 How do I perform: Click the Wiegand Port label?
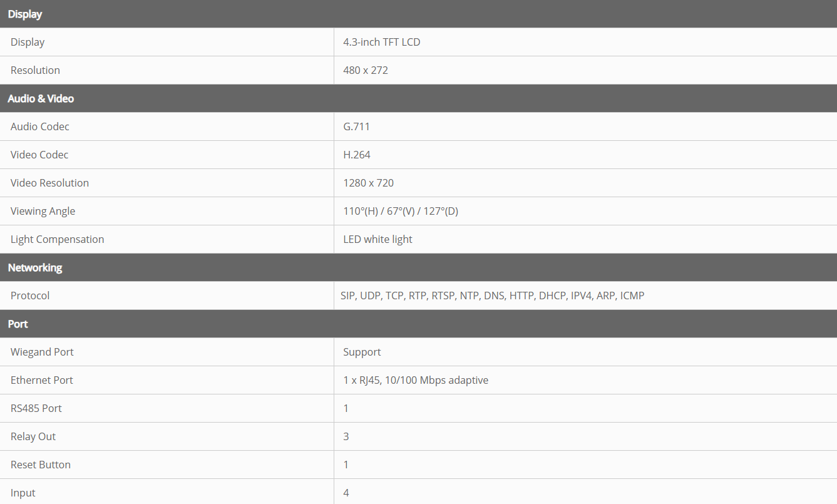(x=42, y=352)
